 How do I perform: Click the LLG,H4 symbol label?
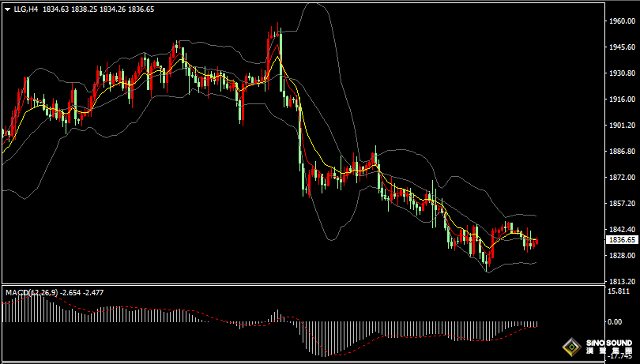pyautogui.click(x=26, y=9)
